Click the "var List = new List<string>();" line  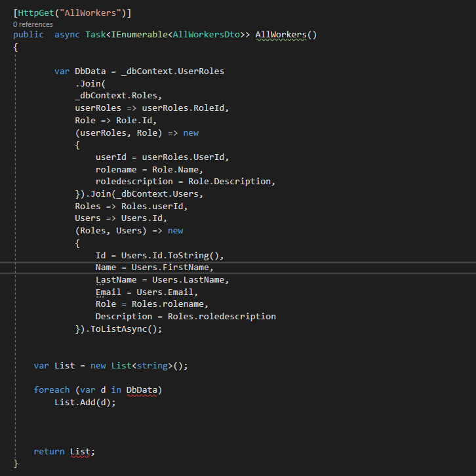pyautogui.click(x=111, y=366)
